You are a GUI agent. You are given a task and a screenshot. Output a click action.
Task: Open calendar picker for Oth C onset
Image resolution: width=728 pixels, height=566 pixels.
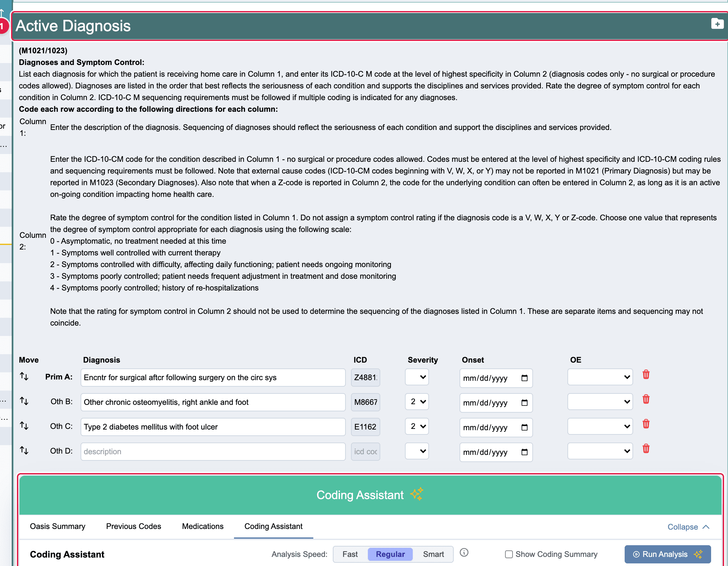524,427
